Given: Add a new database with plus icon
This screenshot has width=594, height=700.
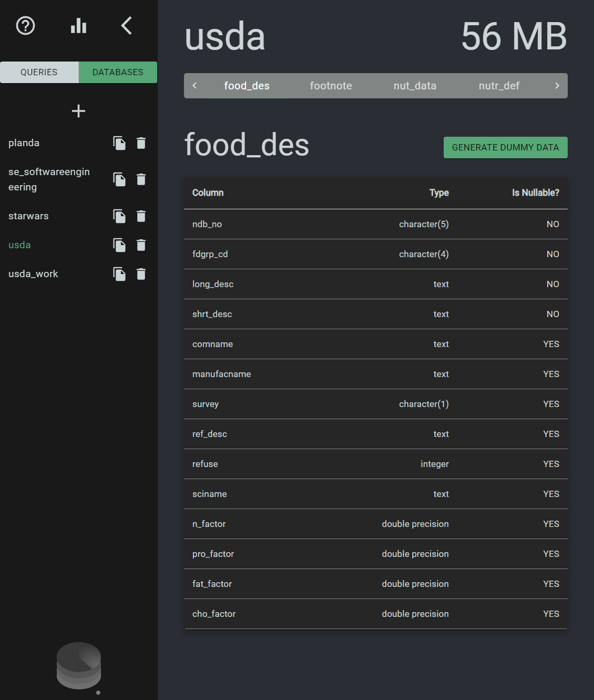Looking at the screenshot, I should pos(78,111).
